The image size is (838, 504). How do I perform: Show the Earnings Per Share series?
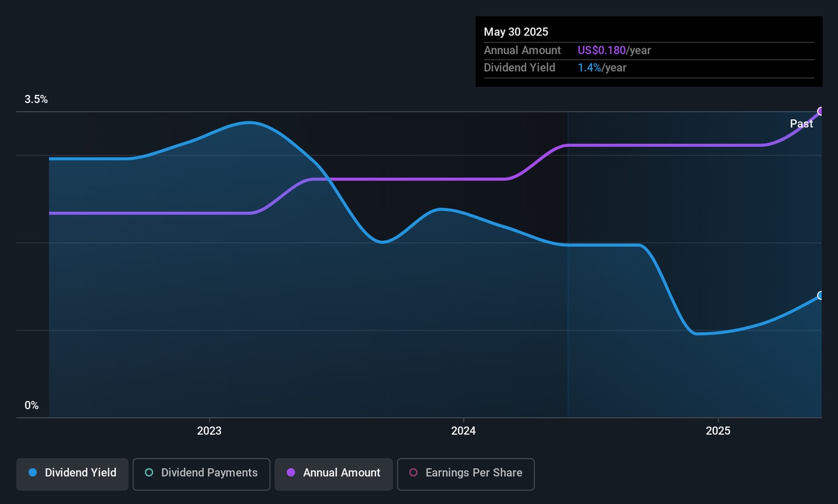pyautogui.click(x=466, y=474)
